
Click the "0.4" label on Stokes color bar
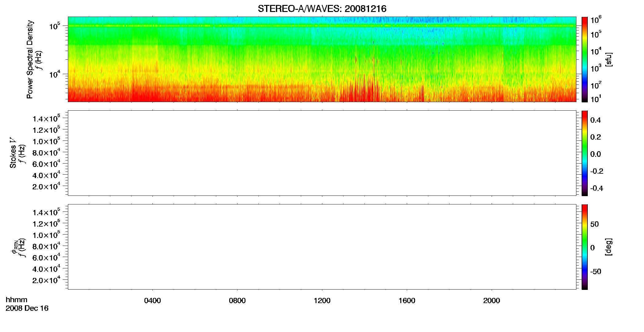[x=595, y=120]
